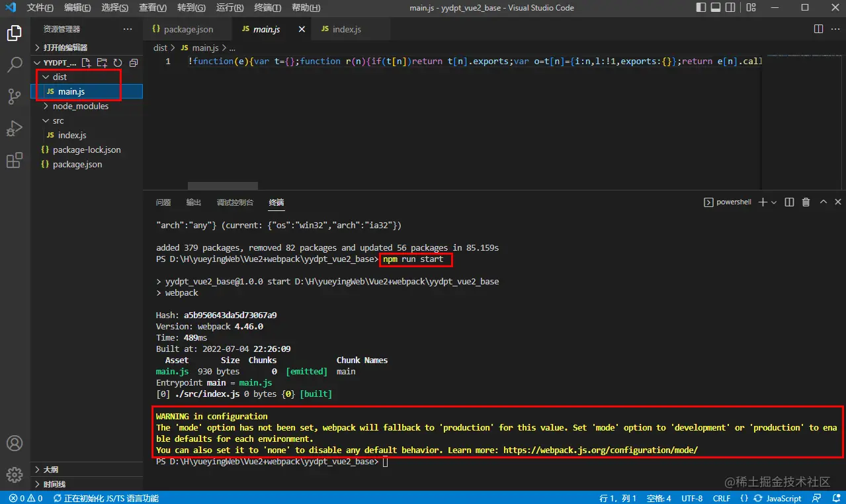Open the Extensions view
The image size is (846, 504).
click(x=15, y=160)
